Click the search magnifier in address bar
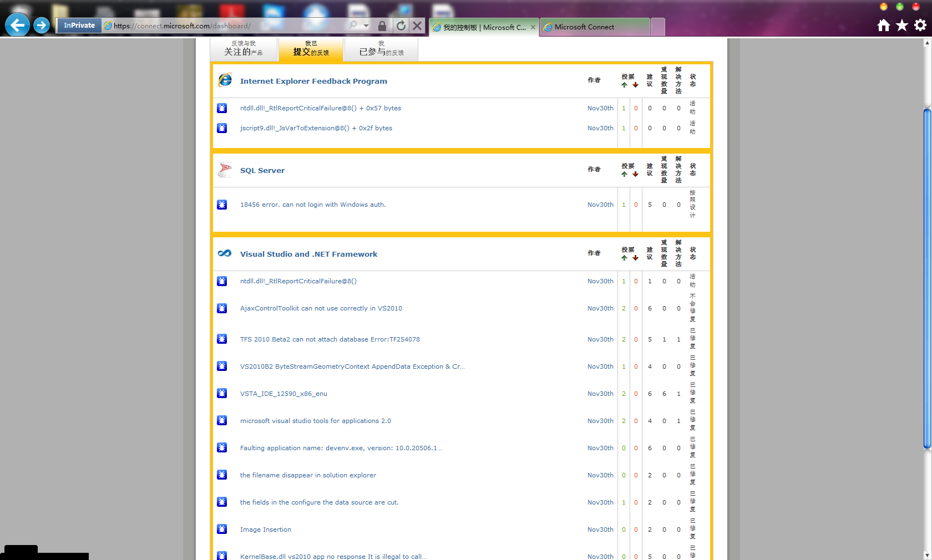This screenshot has width=932, height=560. (353, 26)
